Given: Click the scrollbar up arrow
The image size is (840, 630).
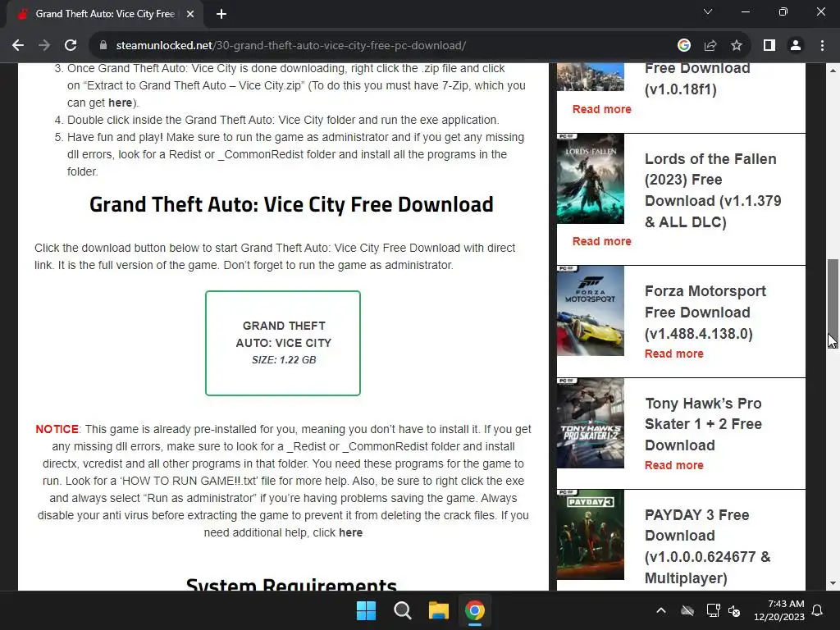Looking at the screenshot, I should click(x=833, y=70).
